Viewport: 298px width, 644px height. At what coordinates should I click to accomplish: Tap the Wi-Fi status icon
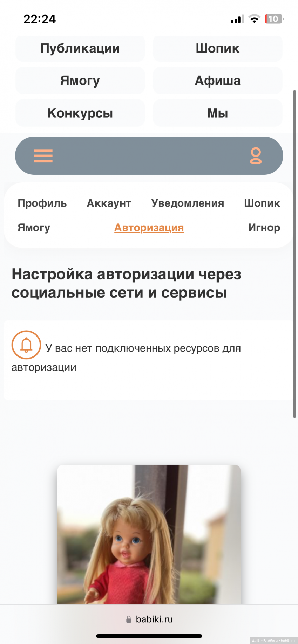[254, 19]
